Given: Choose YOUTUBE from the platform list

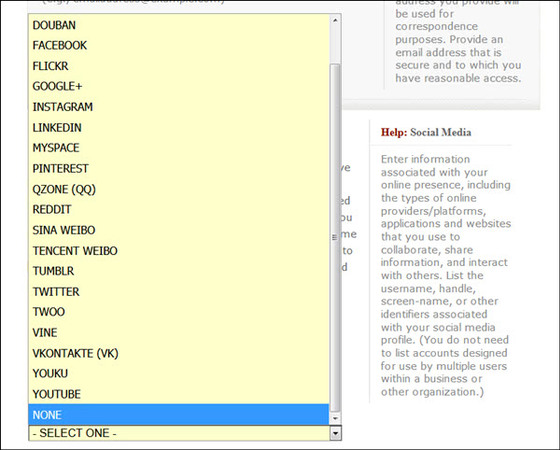Looking at the screenshot, I should pos(179,394).
